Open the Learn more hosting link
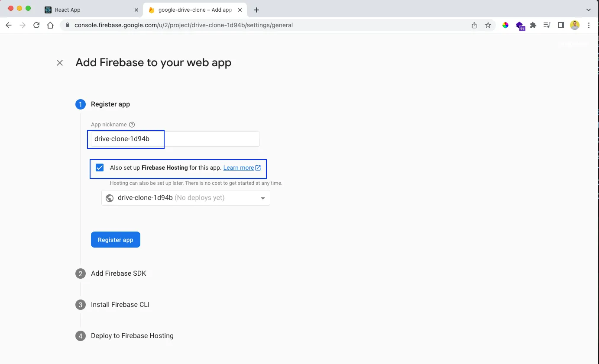This screenshot has height=364, width=599. (x=239, y=168)
